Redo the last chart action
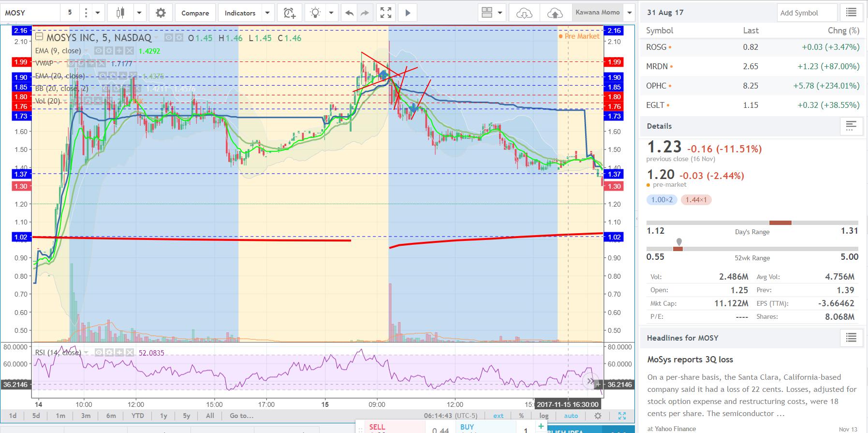The image size is (868, 433). (365, 13)
